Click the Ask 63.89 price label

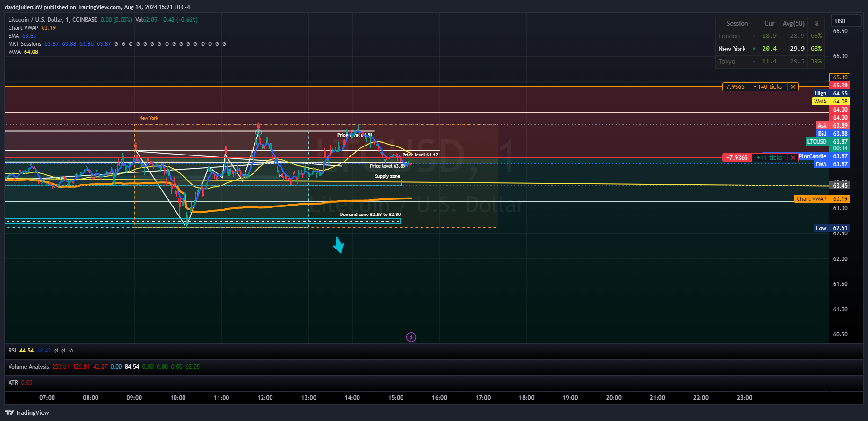(833, 126)
